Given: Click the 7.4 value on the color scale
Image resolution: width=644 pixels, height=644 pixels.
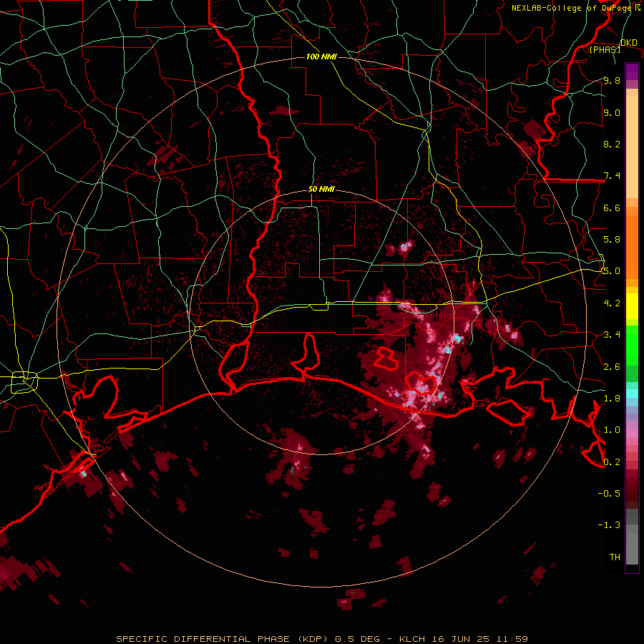Looking at the screenshot, I should (612, 176).
